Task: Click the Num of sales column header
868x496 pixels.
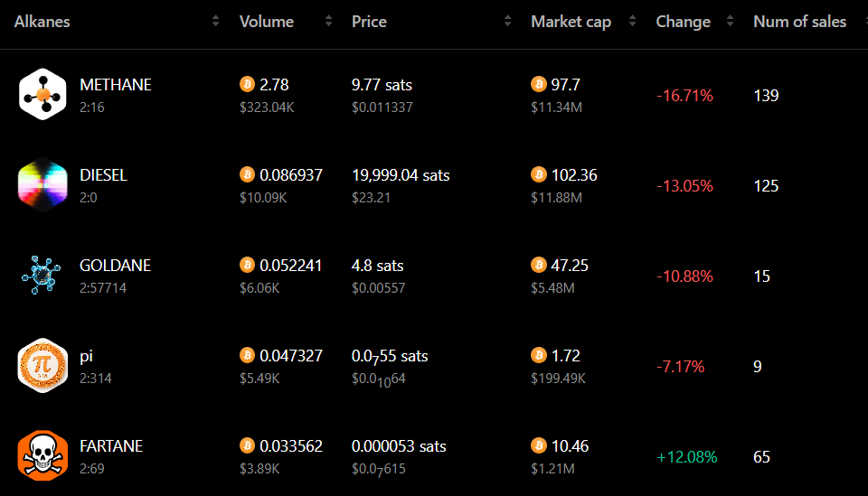Action: 799,22
